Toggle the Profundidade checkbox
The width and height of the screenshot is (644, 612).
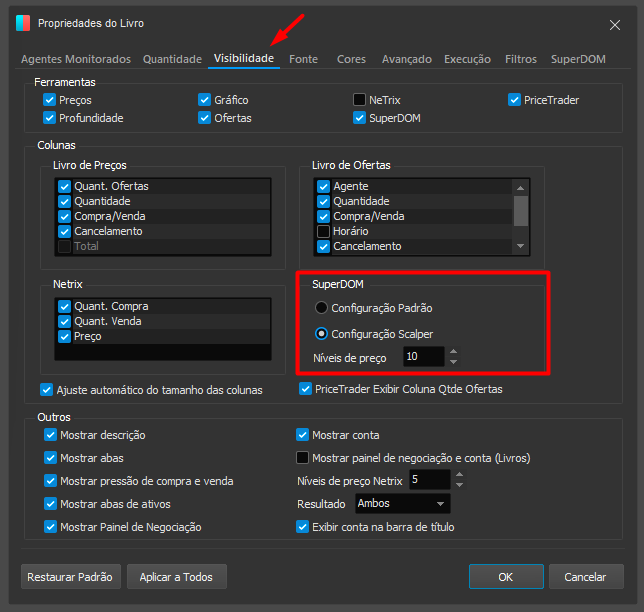(x=49, y=118)
